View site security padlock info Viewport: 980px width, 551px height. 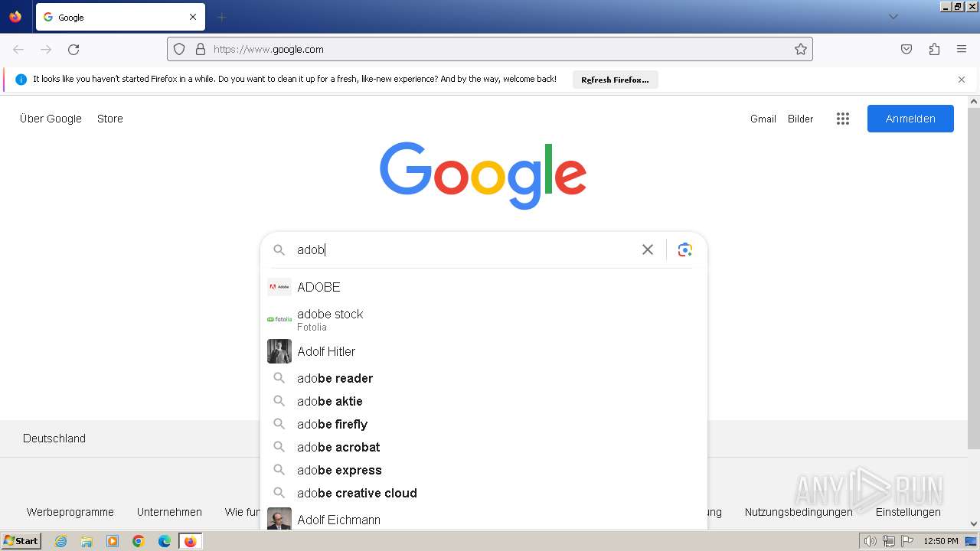201,49
